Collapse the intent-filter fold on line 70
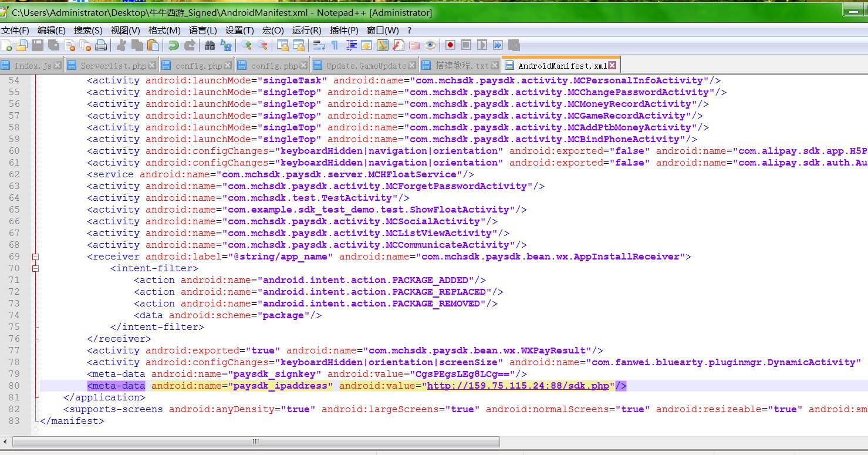Viewport: 868px width, 455px height. tap(36, 268)
